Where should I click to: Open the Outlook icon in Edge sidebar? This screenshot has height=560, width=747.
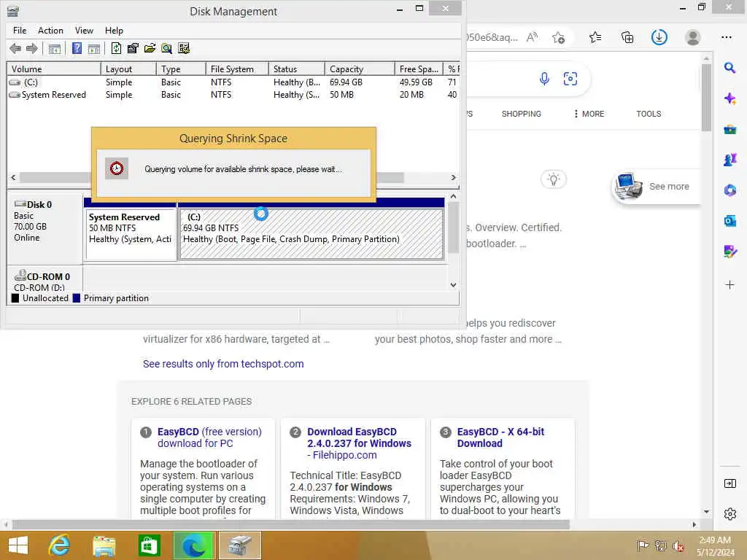pos(729,221)
